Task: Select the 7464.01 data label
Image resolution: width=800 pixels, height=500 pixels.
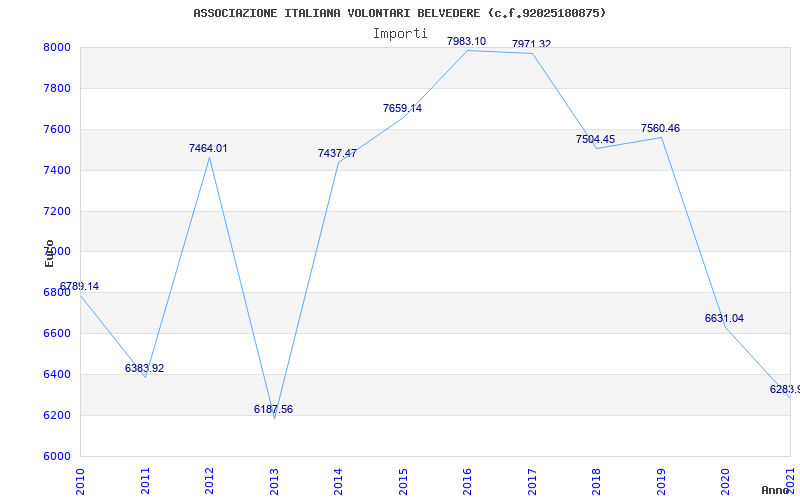Action: click(208, 148)
